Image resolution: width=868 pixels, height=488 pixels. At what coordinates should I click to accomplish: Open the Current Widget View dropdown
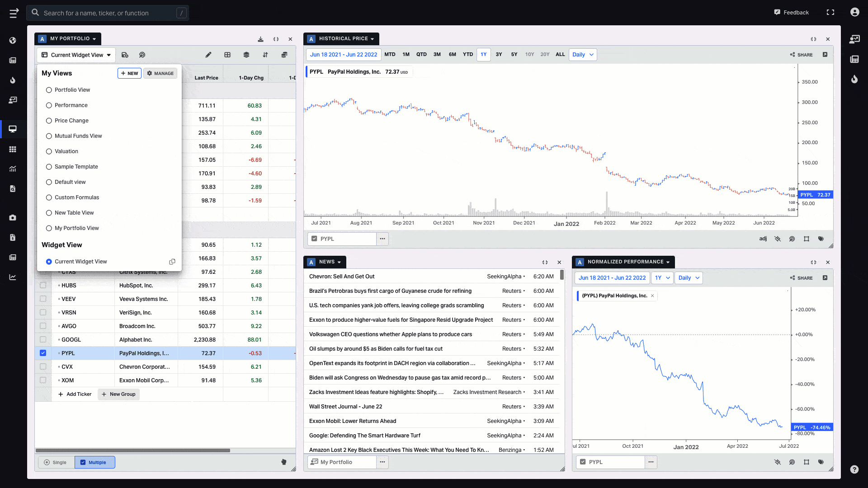(76, 55)
